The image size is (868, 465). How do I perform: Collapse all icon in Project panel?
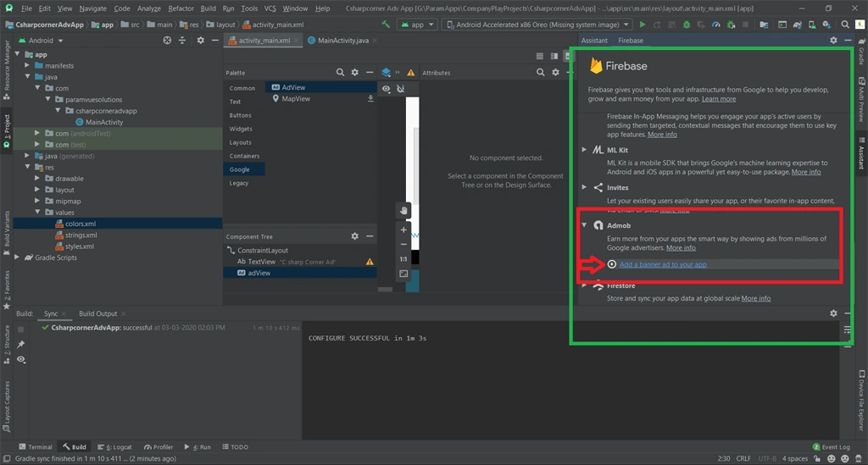pos(182,41)
